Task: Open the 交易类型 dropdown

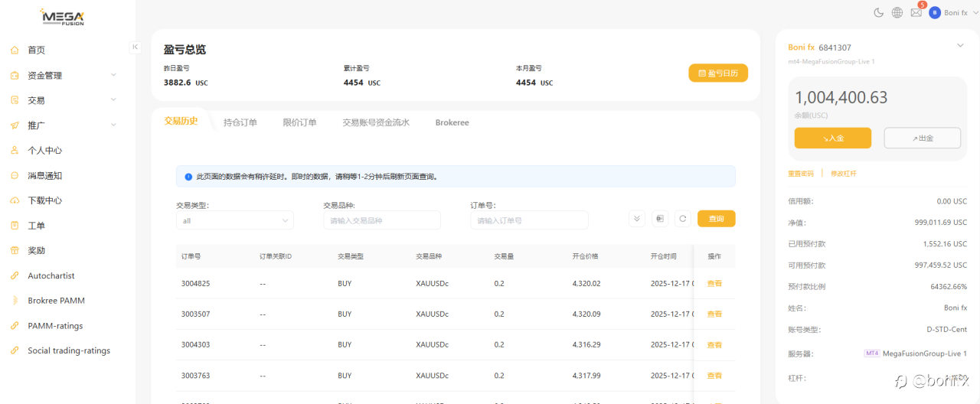Action: 234,220
